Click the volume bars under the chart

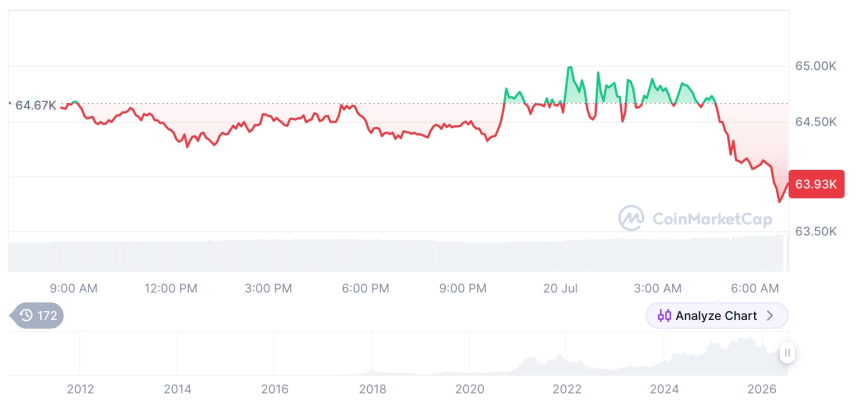pos(398,253)
